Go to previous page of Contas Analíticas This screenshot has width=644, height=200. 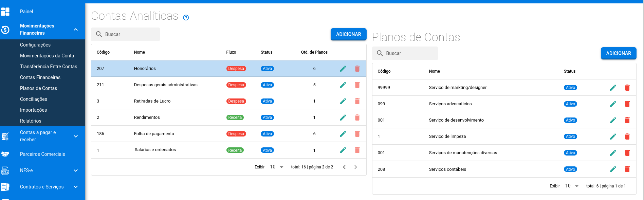point(344,167)
